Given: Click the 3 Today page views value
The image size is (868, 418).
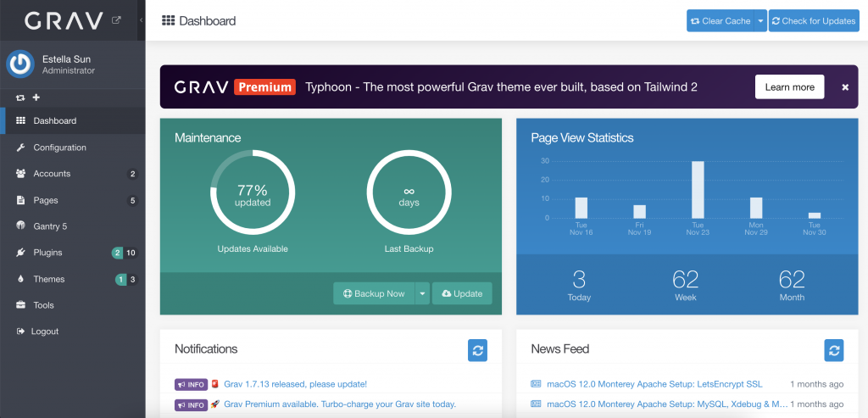Looking at the screenshot, I should point(579,280).
